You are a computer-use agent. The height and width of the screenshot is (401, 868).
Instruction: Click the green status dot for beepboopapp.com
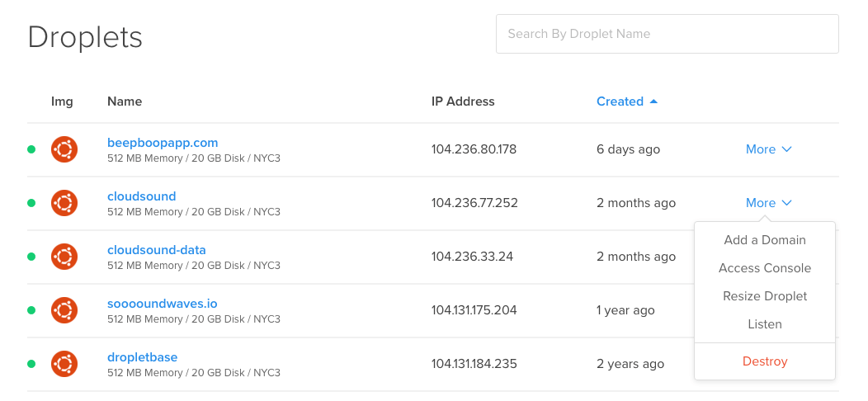(x=31, y=149)
